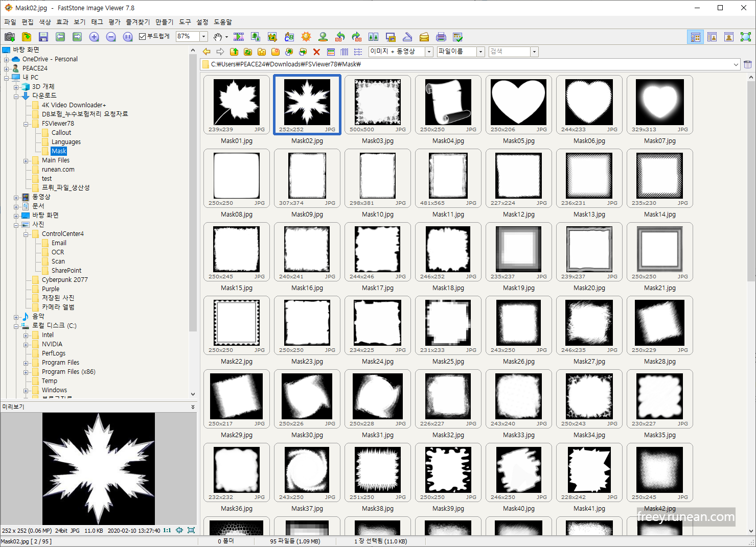Toggle full screen with green corners icon

tap(746, 37)
